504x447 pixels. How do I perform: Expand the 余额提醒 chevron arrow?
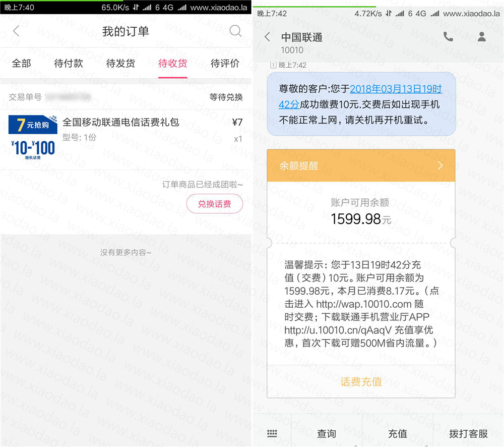pos(440,165)
